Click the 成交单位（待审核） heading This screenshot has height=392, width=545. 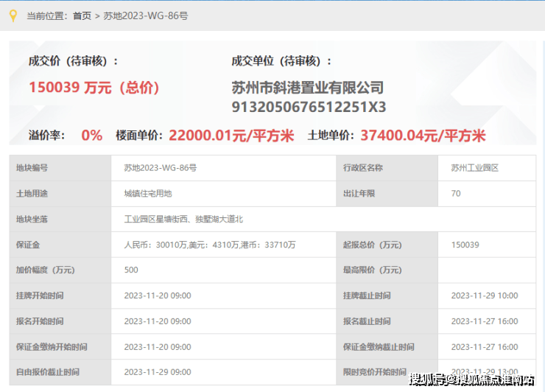(282, 61)
